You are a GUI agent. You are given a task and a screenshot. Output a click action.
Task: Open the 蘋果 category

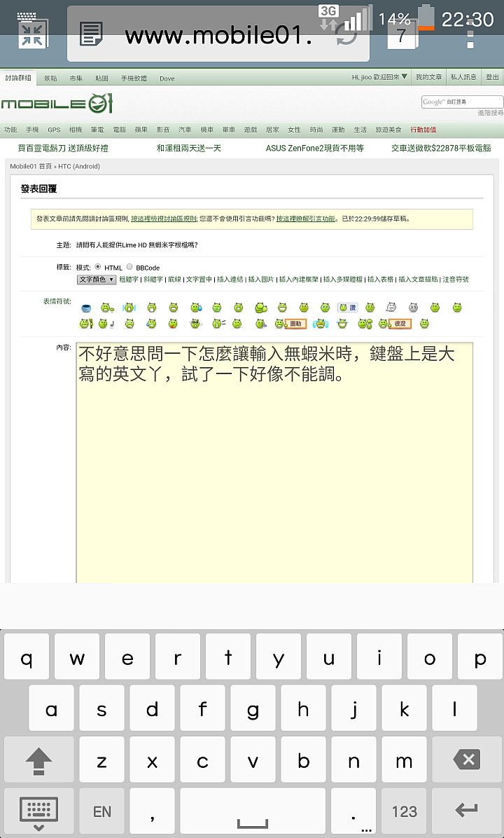coord(141,130)
